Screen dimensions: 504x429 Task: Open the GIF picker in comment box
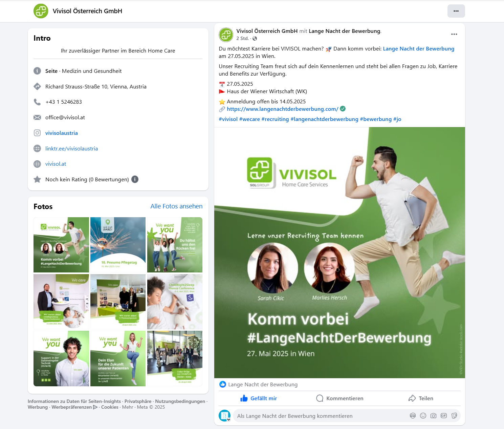444,416
